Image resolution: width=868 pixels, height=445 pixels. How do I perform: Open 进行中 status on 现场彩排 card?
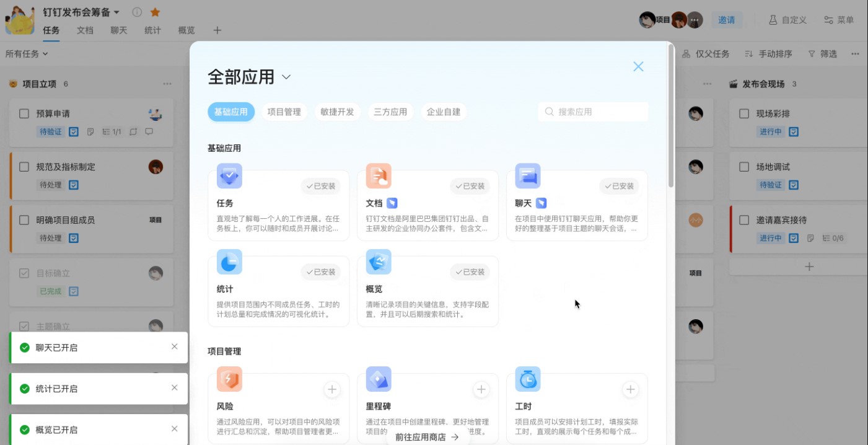point(771,131)
